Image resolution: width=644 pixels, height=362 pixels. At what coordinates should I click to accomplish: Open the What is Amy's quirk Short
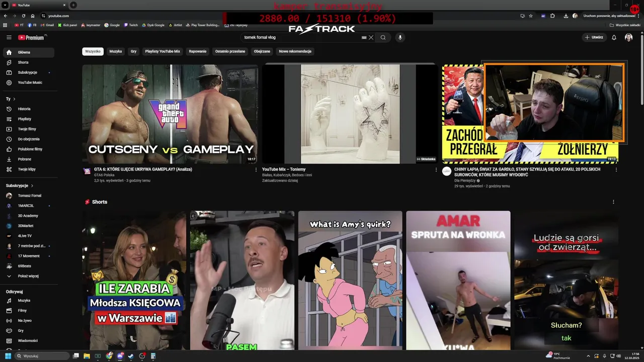click(x=350, y=280)
